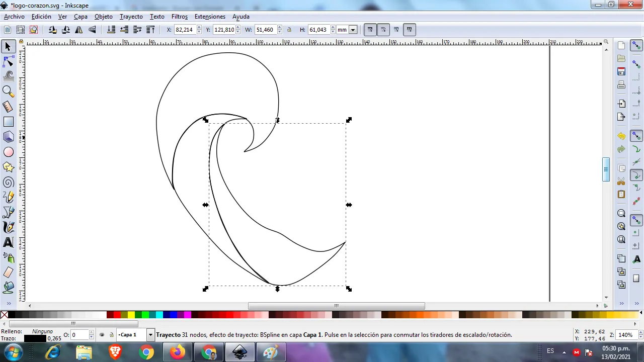Lower selection to bottom
This screenshot has width=644, height=362.
[111, 30]
